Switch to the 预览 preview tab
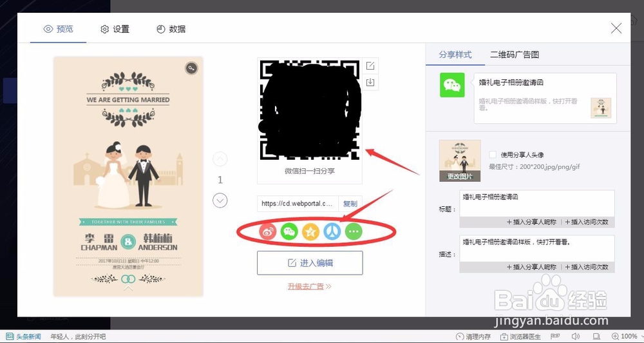The image size is (644, 343). click(59, 29)
